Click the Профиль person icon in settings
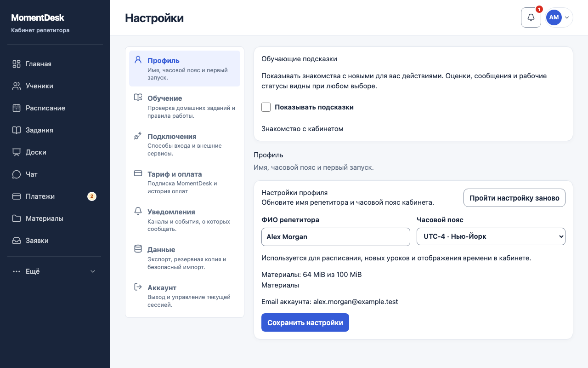The image size is (588, 368). pos(138,60)
